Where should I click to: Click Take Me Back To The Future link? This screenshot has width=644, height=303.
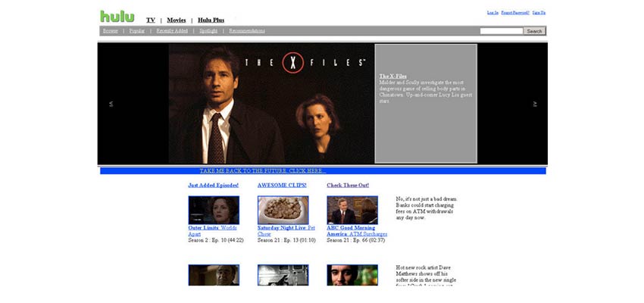click(x=263, y=170)
